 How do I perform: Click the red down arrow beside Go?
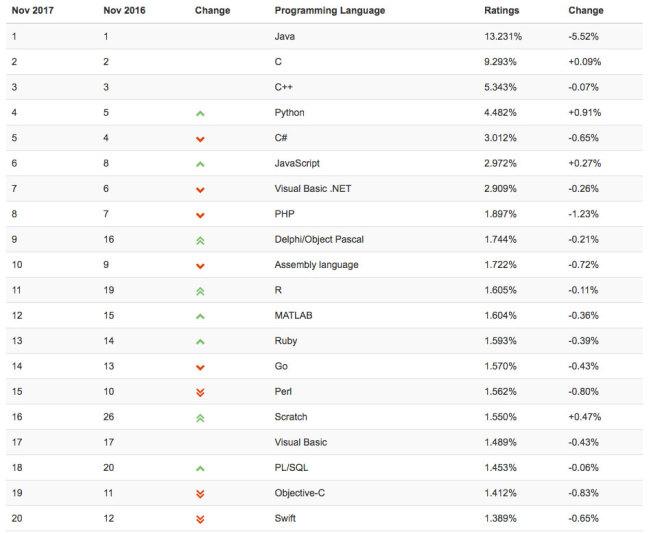(x=201, y=367)
